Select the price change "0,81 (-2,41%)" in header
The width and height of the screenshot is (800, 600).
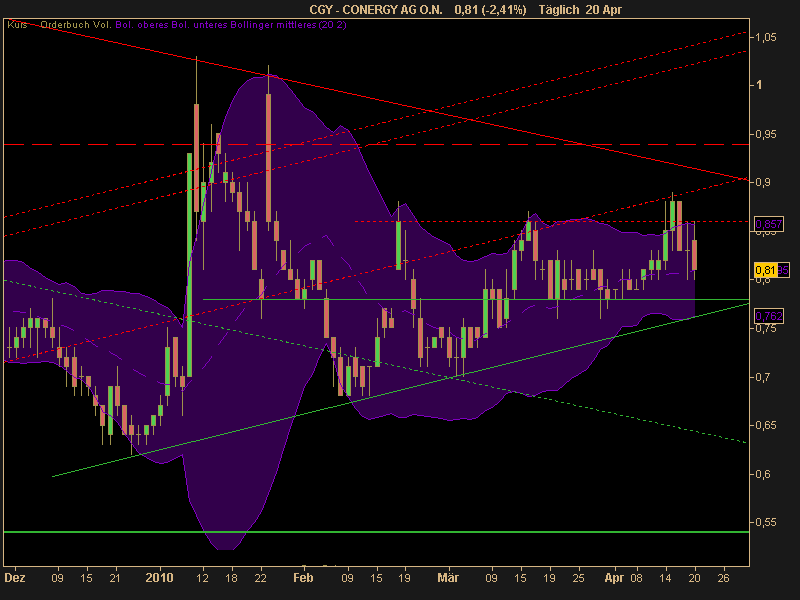pyautogui.click(x=490, y=10)
